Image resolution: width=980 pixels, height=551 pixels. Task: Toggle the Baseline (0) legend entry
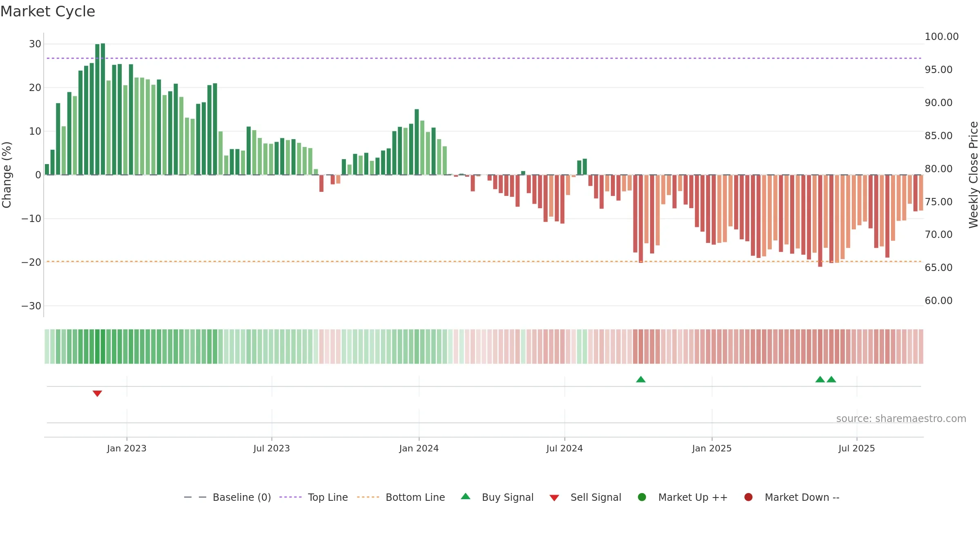tap(227, 497)
